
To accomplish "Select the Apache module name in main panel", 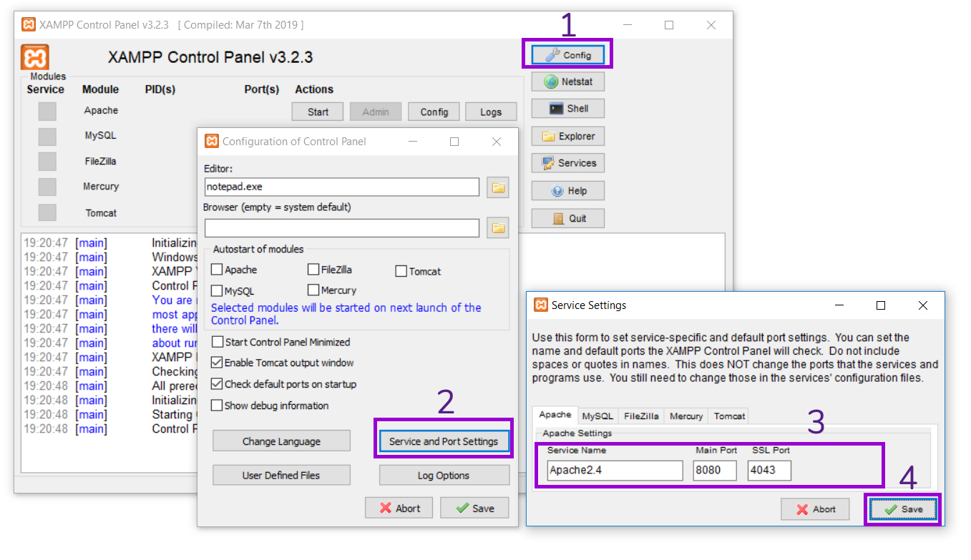I will (x=101, y=110).
